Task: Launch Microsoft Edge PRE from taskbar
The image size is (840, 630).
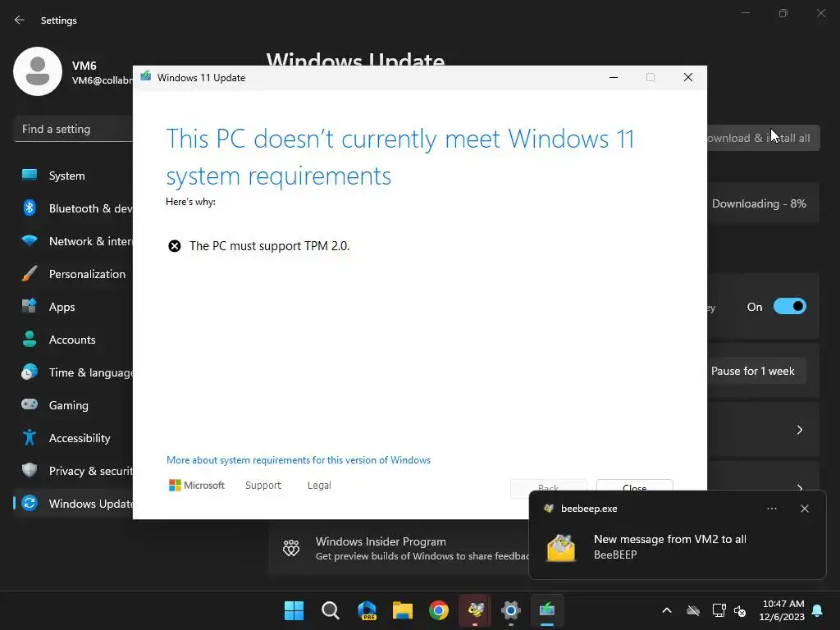Action: tap(367, 610)
